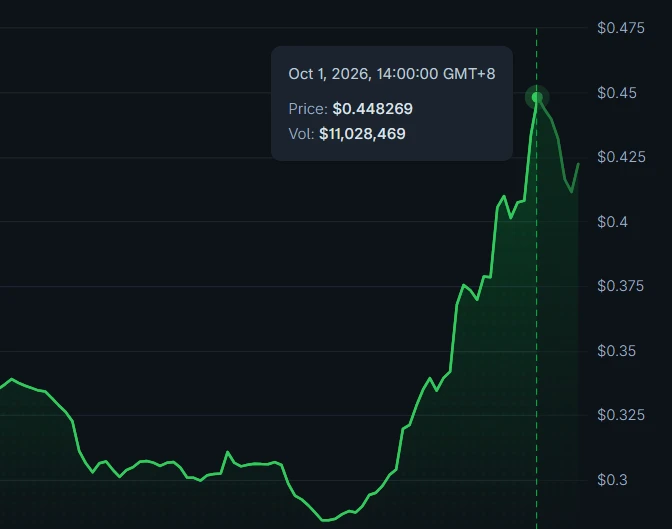The image size is (672, 529).
Task: Click the $0.375 y-axis label
Action: (620, 286)
